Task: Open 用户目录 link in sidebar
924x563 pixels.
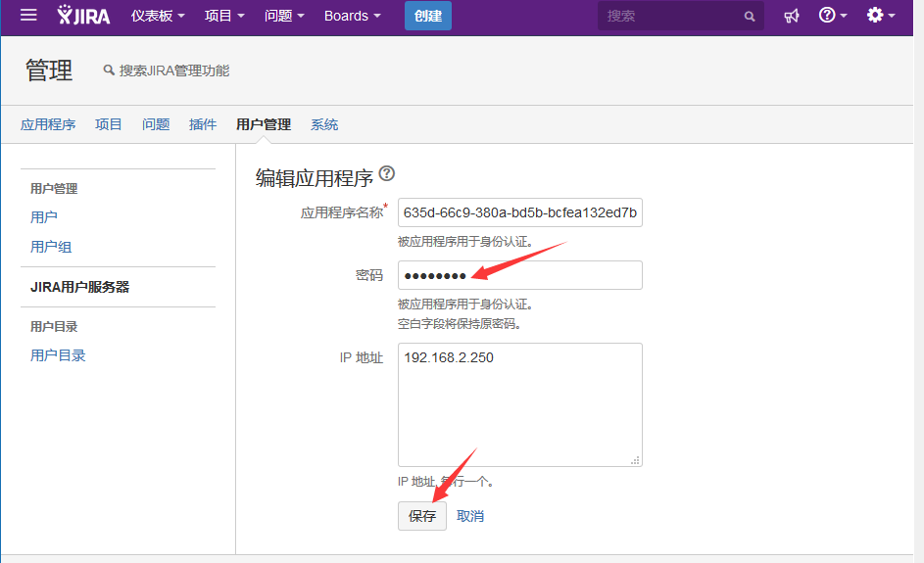Action: coord(58,355)
